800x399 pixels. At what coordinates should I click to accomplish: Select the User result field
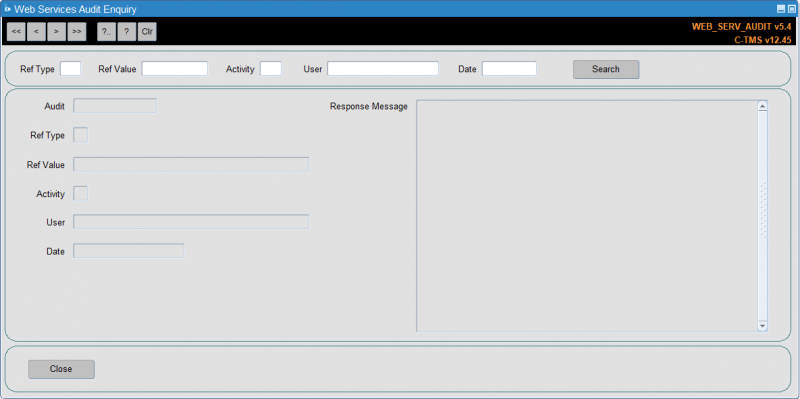[x=191, y=222]
